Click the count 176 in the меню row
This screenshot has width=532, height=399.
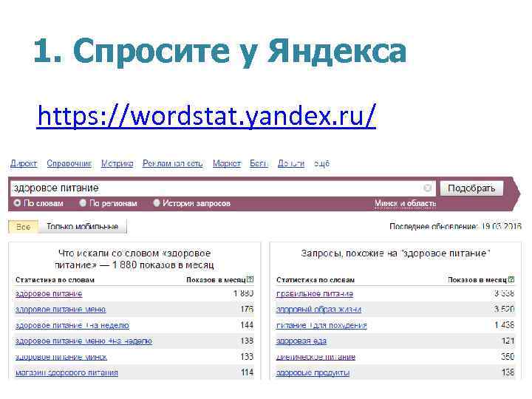point(247,309)
